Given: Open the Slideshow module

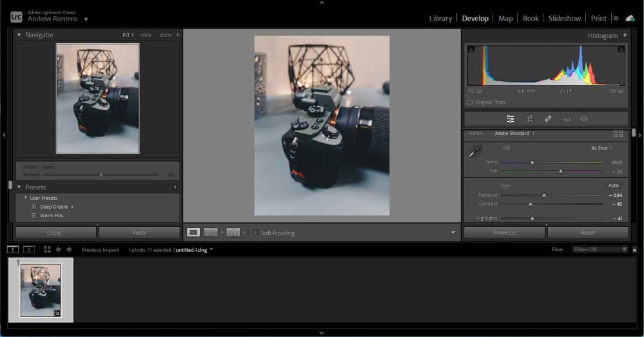Looking at the screenshot, I should point(564,18).
